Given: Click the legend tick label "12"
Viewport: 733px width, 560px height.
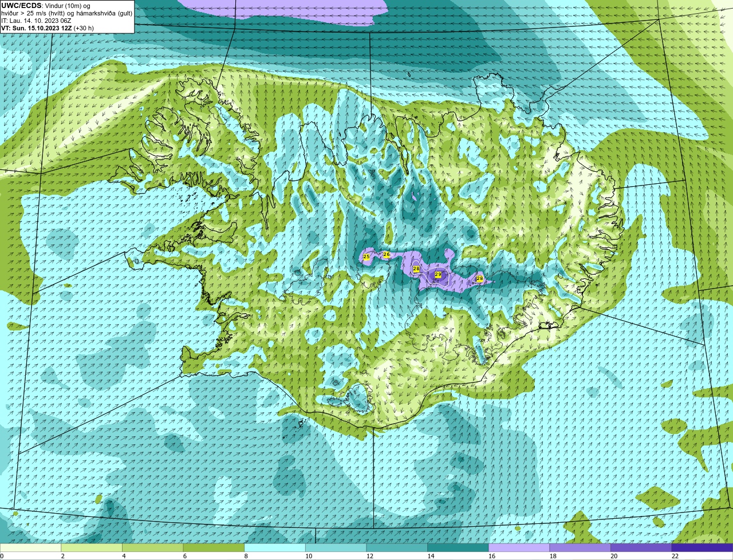Looking at the screenshot, I should [x=369, y=556].
